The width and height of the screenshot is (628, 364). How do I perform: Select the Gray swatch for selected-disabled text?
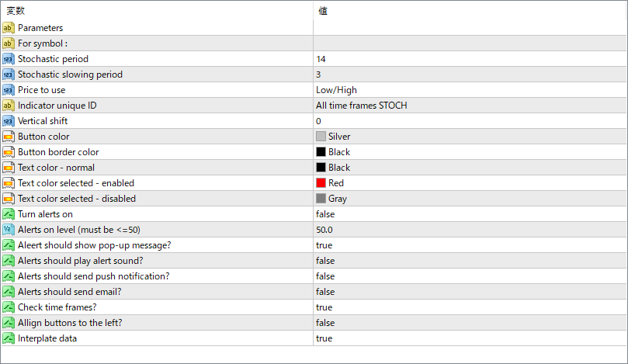(x=321, y=199)
